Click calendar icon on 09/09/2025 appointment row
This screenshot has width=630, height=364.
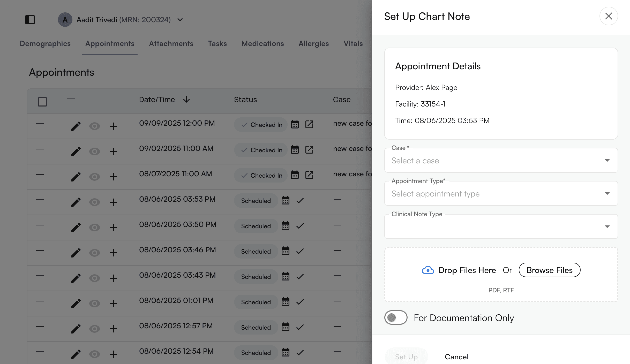pyautogui.click(x=295, y=125)
